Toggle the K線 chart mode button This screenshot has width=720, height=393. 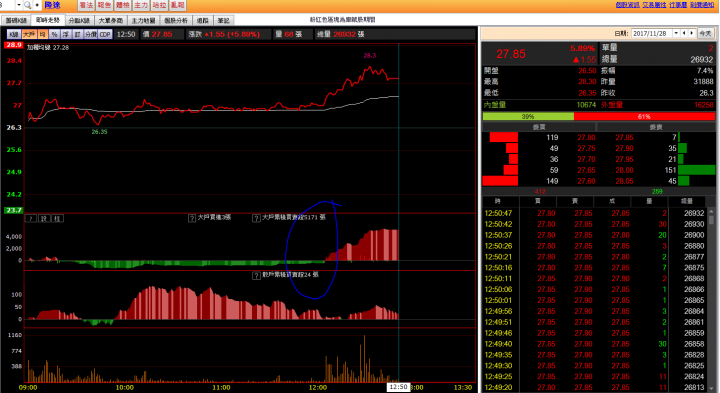click(x=14, y=34)
